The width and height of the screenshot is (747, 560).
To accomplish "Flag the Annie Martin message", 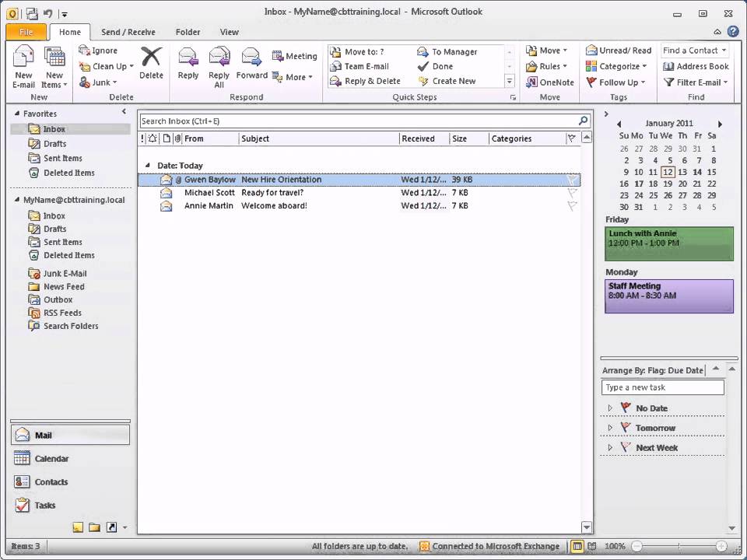I will [x=572, y=205].
